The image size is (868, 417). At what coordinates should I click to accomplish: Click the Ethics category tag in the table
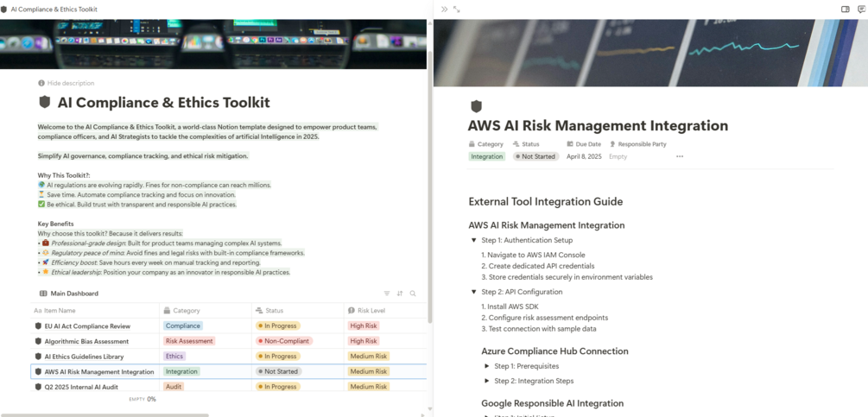point(174,357)
